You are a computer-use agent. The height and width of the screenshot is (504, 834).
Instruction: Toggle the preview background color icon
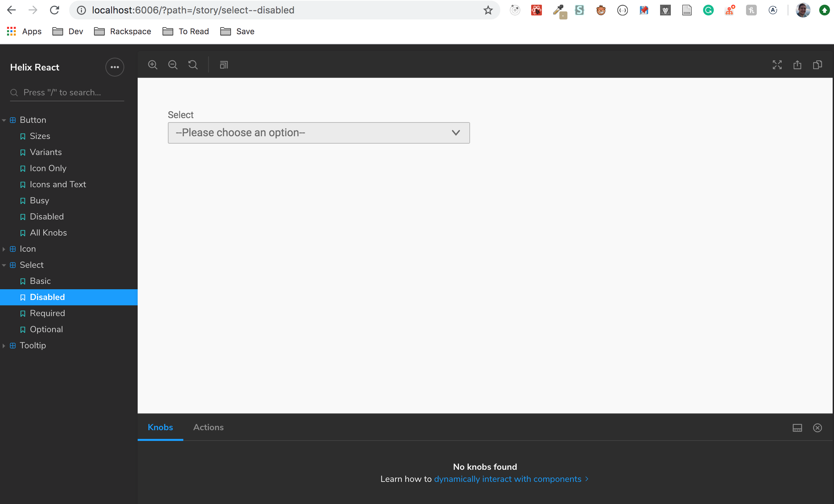point(224,65)
